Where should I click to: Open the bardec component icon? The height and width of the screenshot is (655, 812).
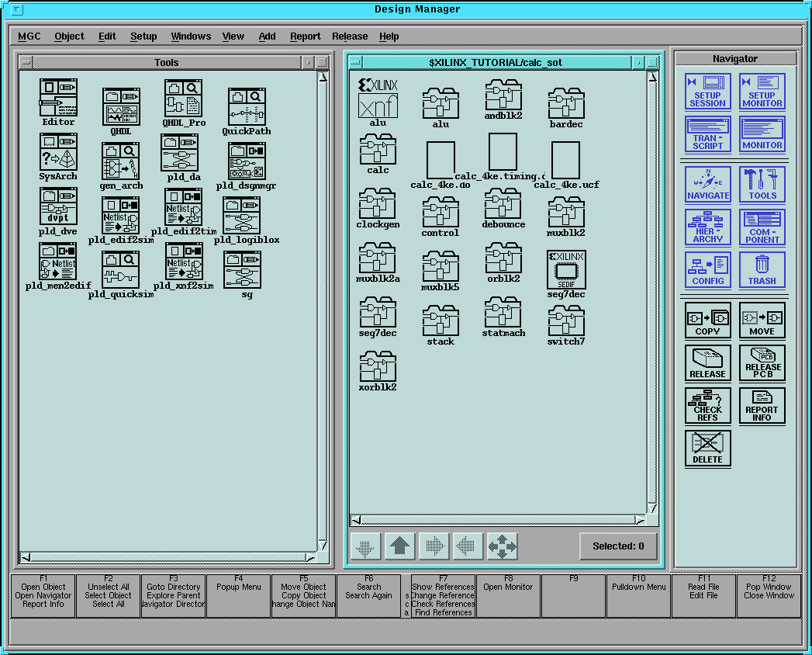pyautogui.click(x=566, y=102)
